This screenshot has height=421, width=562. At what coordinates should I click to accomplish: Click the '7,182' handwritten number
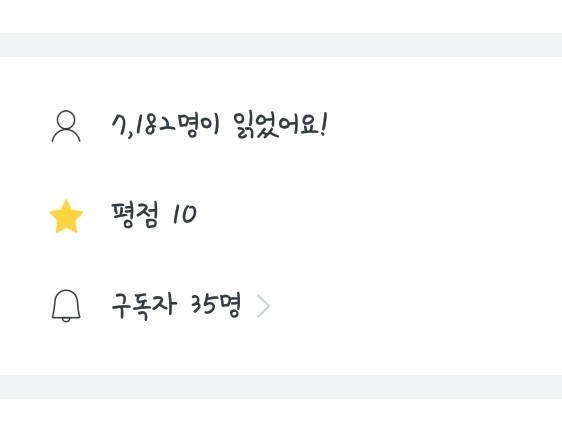tap(144, 125)
